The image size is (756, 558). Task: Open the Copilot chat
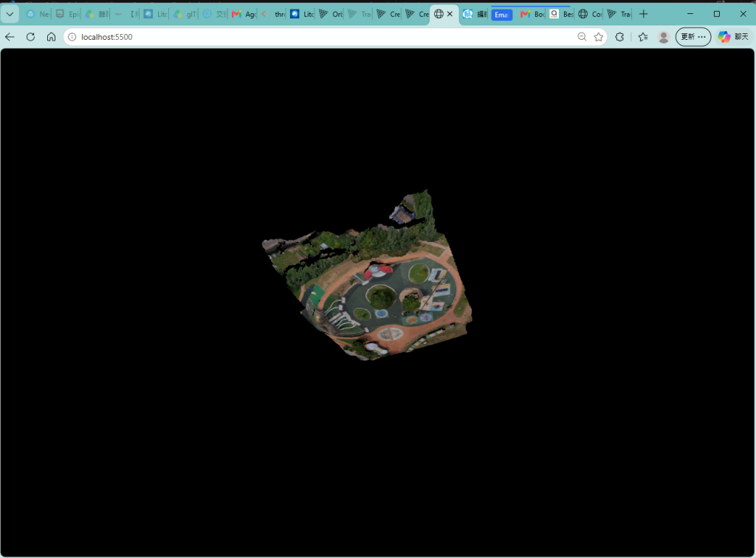733,37
